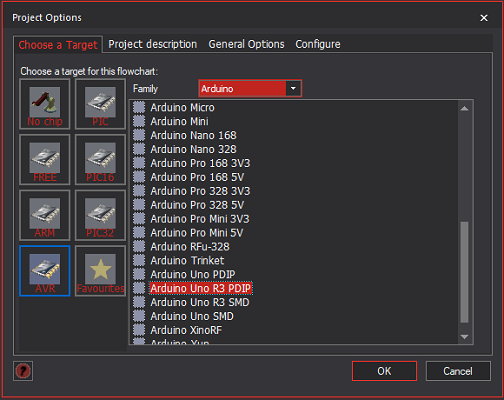
Task: Click chip icon beside Arduino Trinket
Action: coord(139,260)
